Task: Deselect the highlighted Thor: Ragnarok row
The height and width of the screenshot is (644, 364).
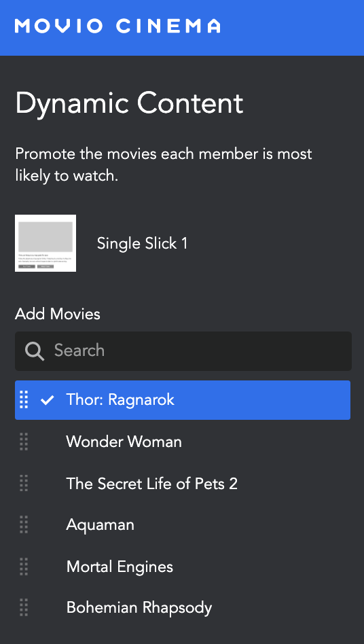Action: point(183,400)
